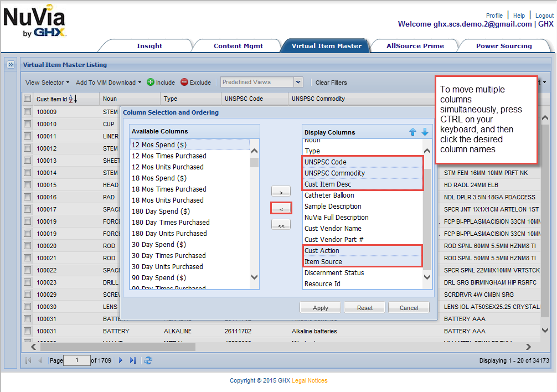Image resolution: width=557 pixels, height=392 pixels.
Task: Expand the Predefined Views combo box
Action: (298, 82)
